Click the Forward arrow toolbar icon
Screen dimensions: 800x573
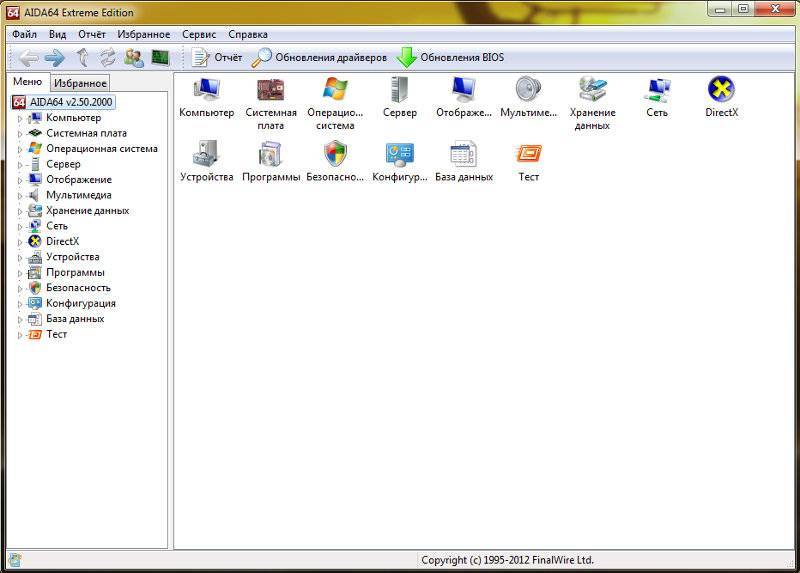[x=55, y=58]
